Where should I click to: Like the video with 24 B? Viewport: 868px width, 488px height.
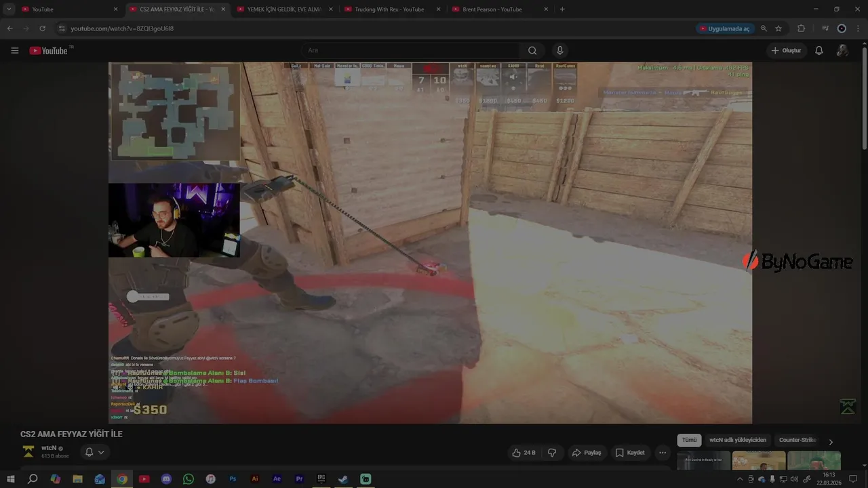(524, 452)
